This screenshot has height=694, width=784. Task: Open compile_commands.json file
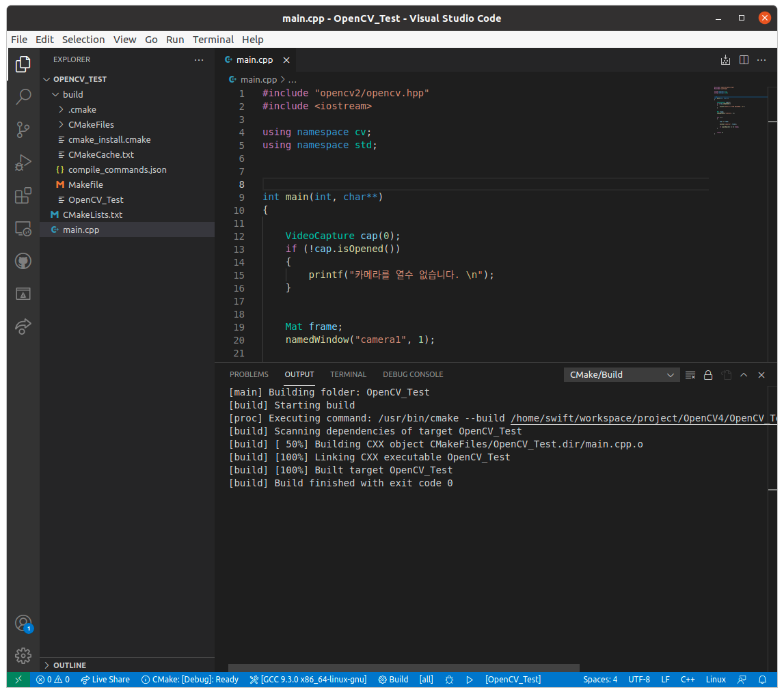127,170
